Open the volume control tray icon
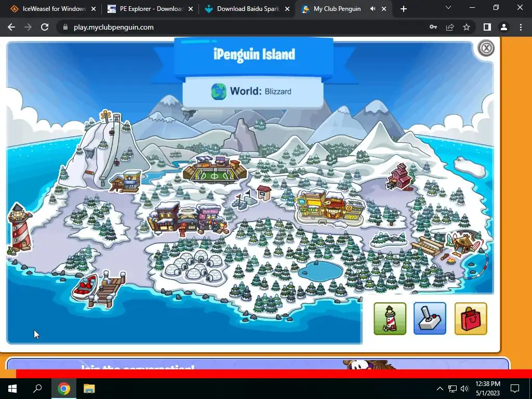This screenshot has height=399, width=532. coord(464,389)
